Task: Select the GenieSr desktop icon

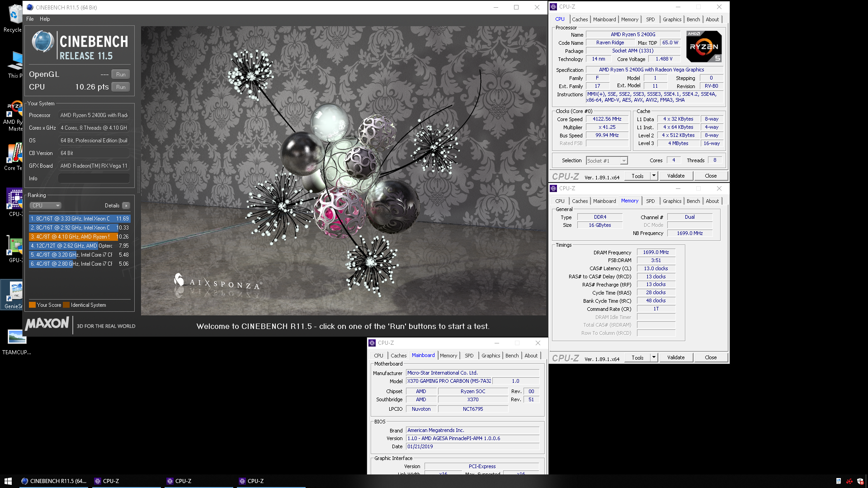Action: (13, 295)
